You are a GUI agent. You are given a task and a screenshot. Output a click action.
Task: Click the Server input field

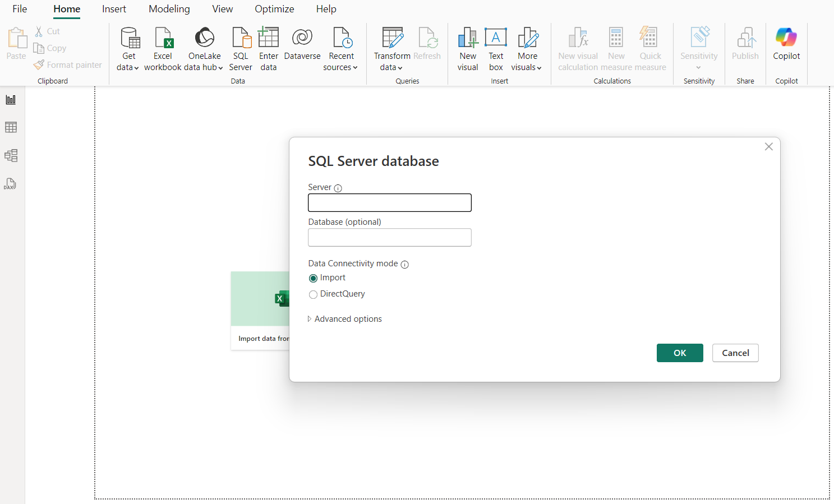tap(389, 202)
